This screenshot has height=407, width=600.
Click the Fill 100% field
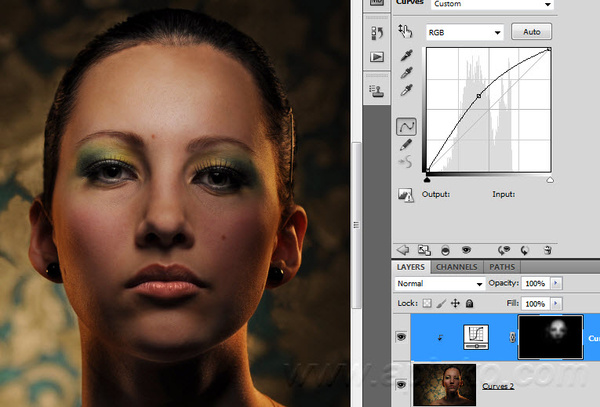[535, 304]
